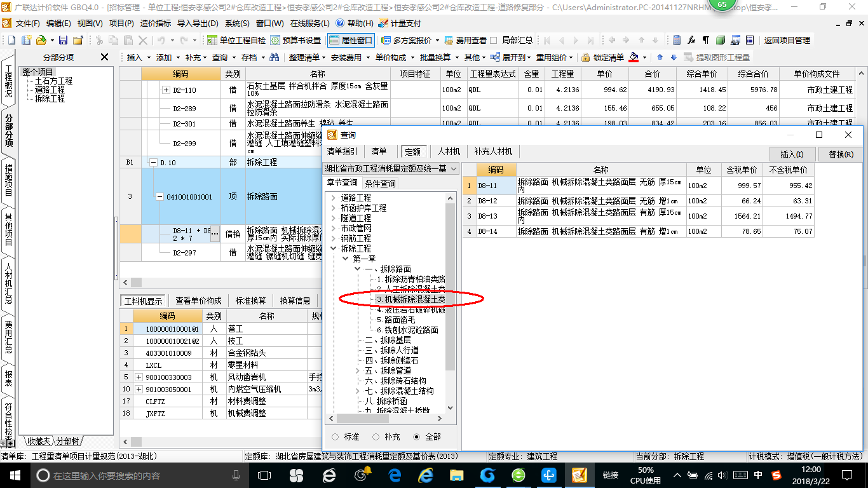Screen dimensions: 868x488
Task: Click the blue move-down arrow icon
Action: [674, 57]
